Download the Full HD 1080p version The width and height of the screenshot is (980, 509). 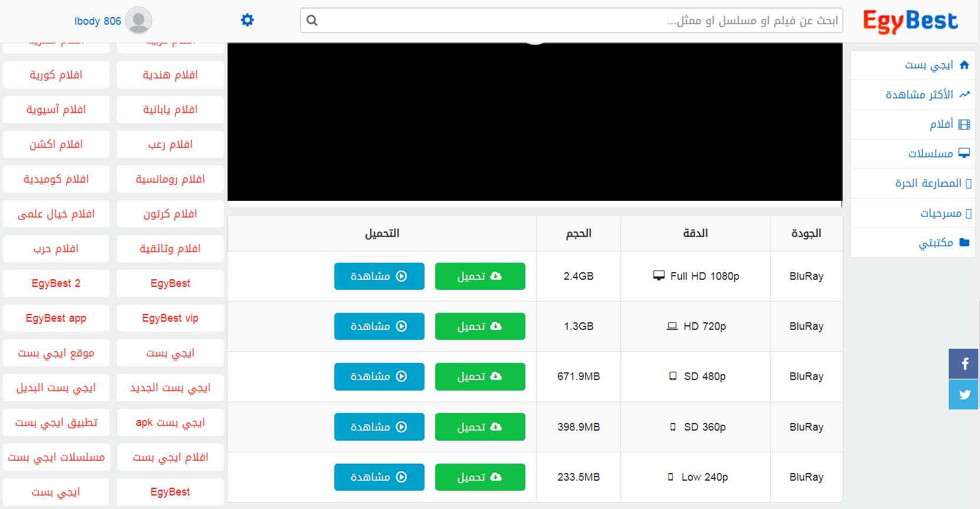pos(480,276)
